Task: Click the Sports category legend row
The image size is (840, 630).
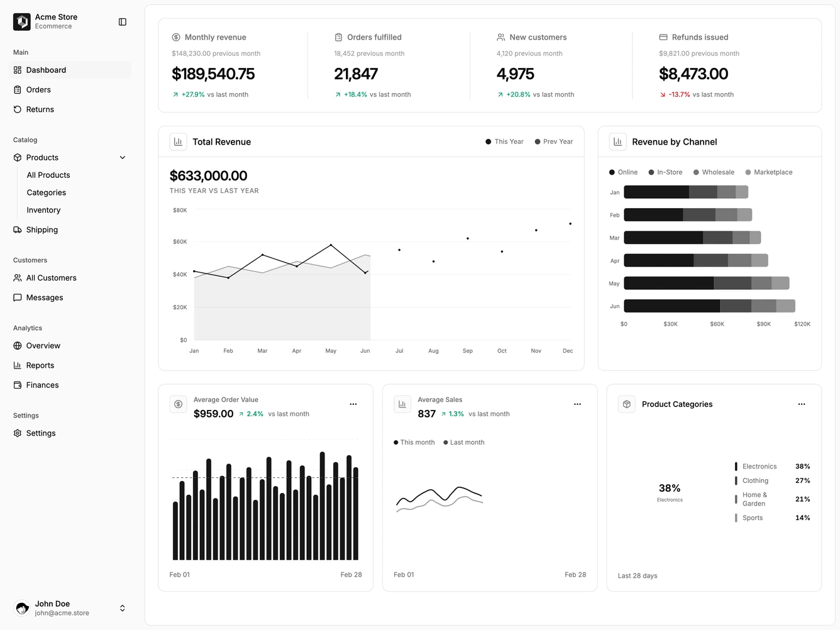Action: click(772, 518)
